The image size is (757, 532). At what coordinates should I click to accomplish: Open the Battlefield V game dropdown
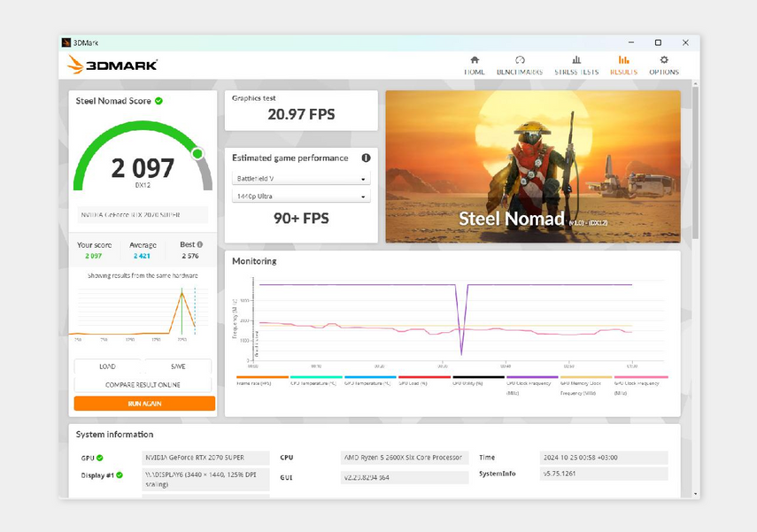click(301, 179)
